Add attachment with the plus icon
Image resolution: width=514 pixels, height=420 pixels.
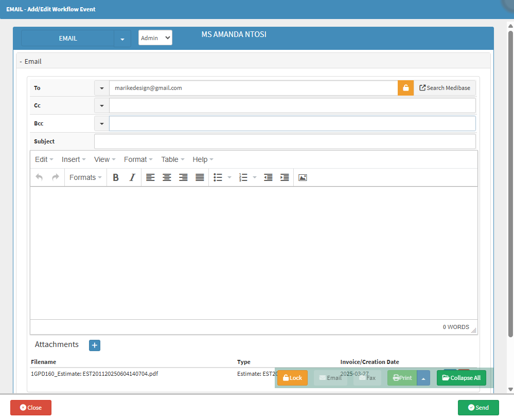pos(95,345)
